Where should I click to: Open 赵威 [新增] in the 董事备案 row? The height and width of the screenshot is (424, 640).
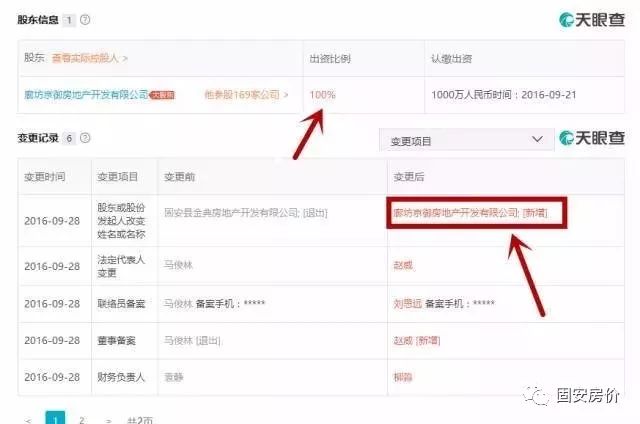(416, 340)
